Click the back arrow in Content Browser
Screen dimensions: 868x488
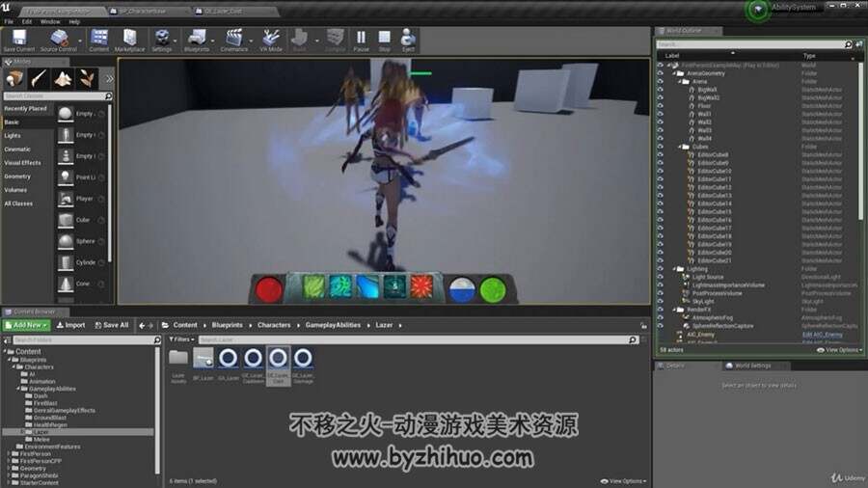pyautogui.click(x=142, y=325)
